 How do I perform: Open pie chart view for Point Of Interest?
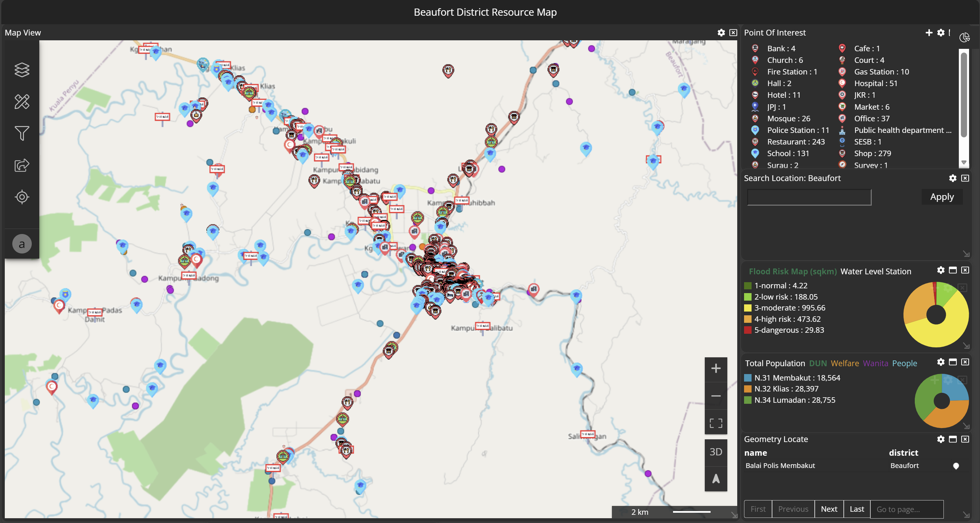click(965, 37)
